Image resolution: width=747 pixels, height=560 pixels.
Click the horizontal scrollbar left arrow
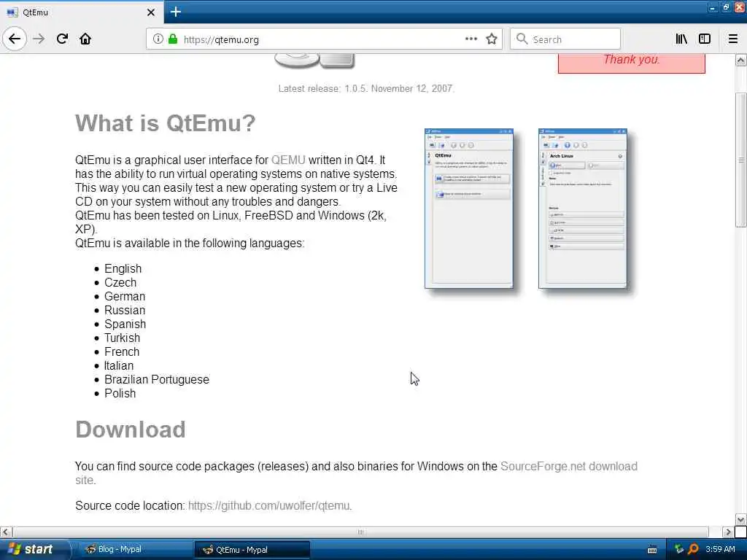tap(6, 532)
